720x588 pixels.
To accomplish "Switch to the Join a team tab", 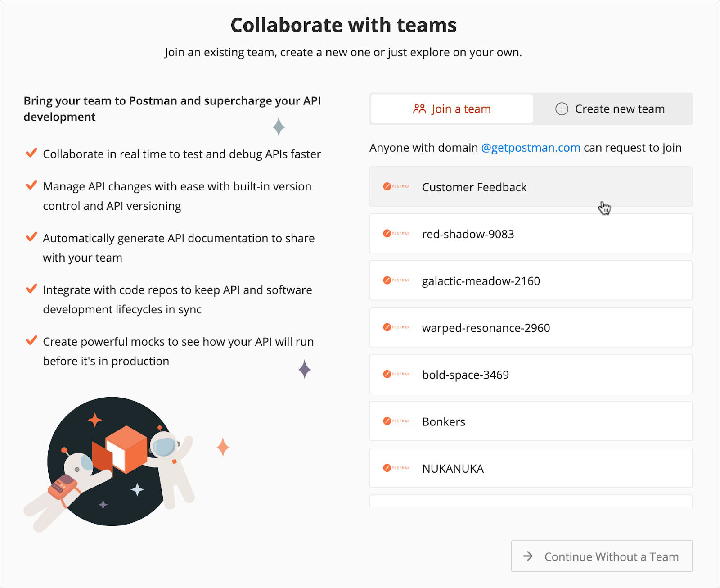I will pos(452,109).
